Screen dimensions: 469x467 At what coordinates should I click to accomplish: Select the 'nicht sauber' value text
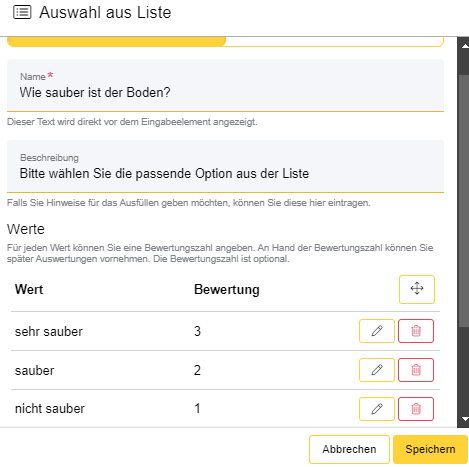50,409
